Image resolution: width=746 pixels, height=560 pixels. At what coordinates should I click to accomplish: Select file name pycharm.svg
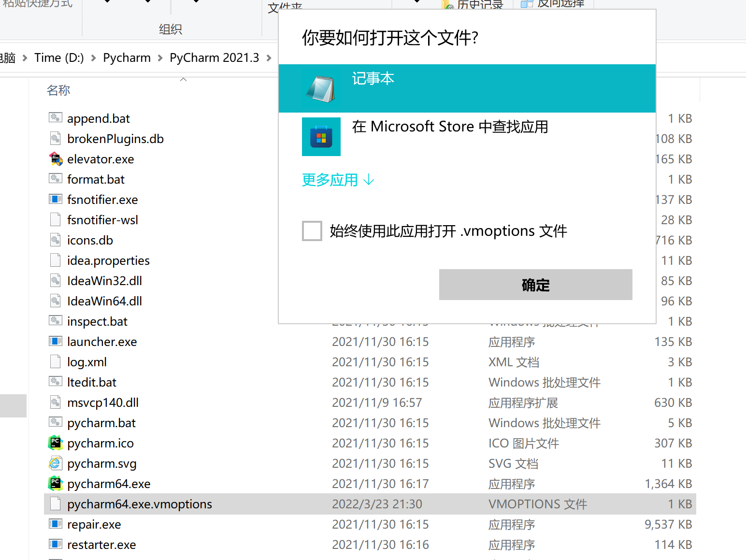101,463
